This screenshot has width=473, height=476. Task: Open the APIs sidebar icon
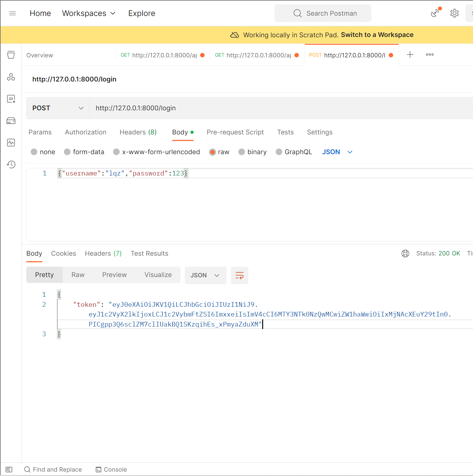click(x=11, y=77)
